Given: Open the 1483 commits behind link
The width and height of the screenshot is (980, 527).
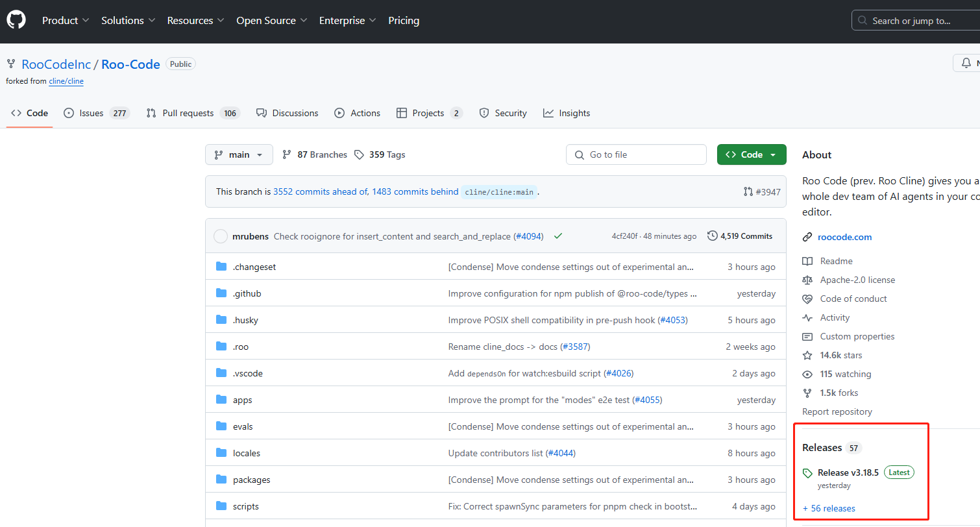Looking at the screenshot, I should [415, 191].
